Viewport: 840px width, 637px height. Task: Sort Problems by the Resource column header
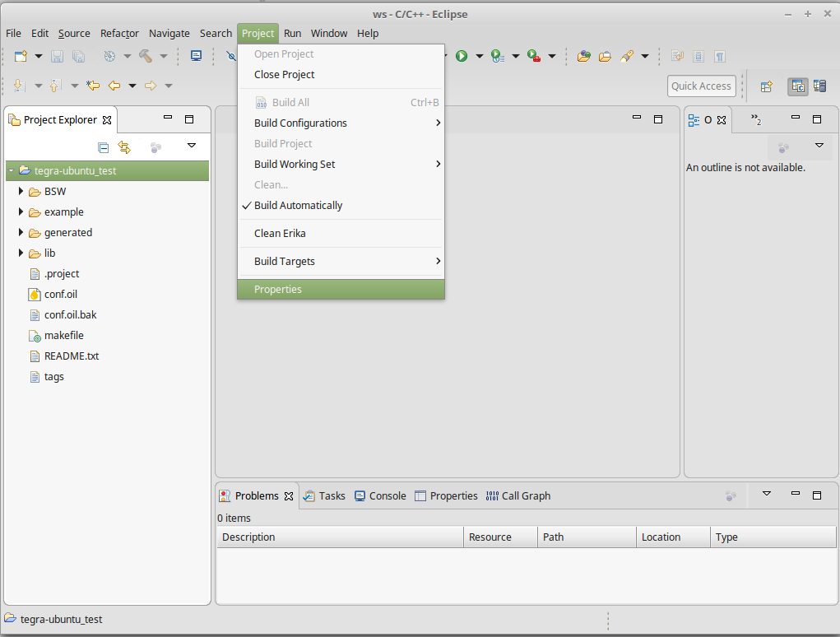click(x=500, y=537)
